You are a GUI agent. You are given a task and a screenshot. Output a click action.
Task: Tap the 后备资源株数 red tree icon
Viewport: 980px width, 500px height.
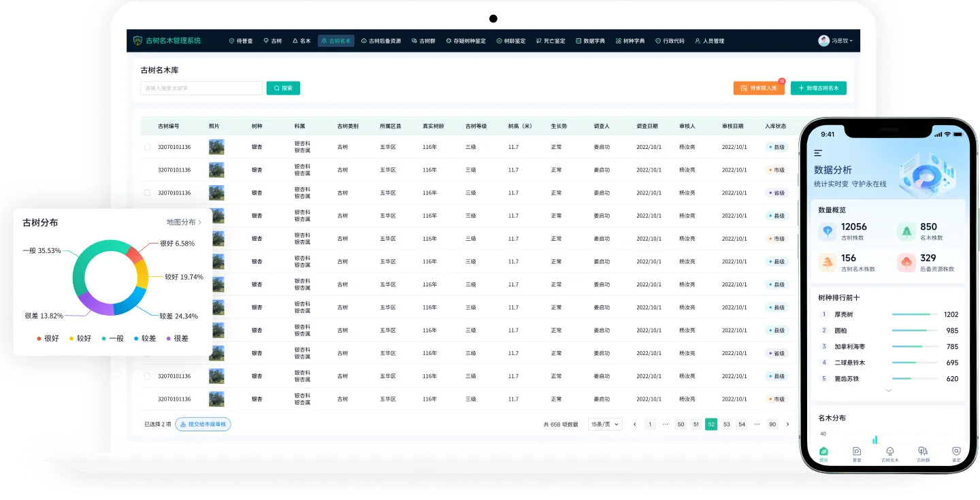coord(906,263)
